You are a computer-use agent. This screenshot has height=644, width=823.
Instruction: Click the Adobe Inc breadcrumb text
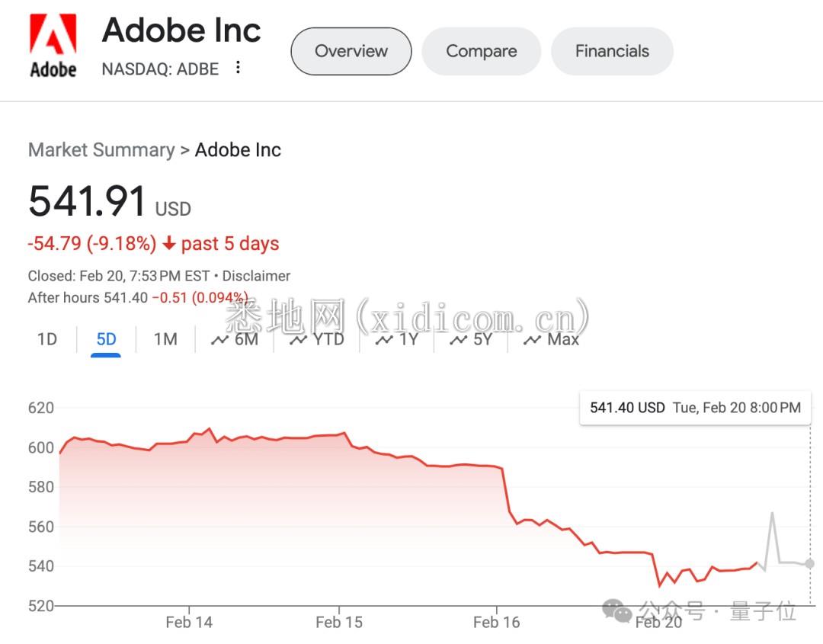(238, 149)
